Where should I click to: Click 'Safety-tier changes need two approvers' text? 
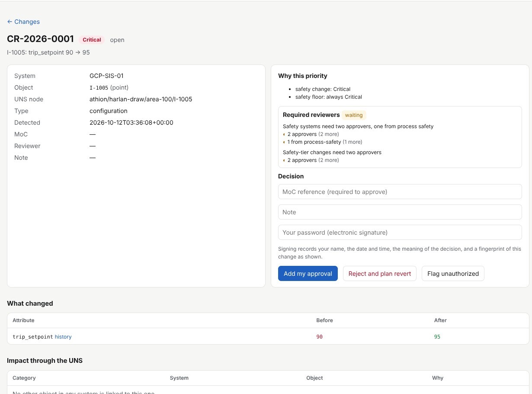[x=332, y=152]
